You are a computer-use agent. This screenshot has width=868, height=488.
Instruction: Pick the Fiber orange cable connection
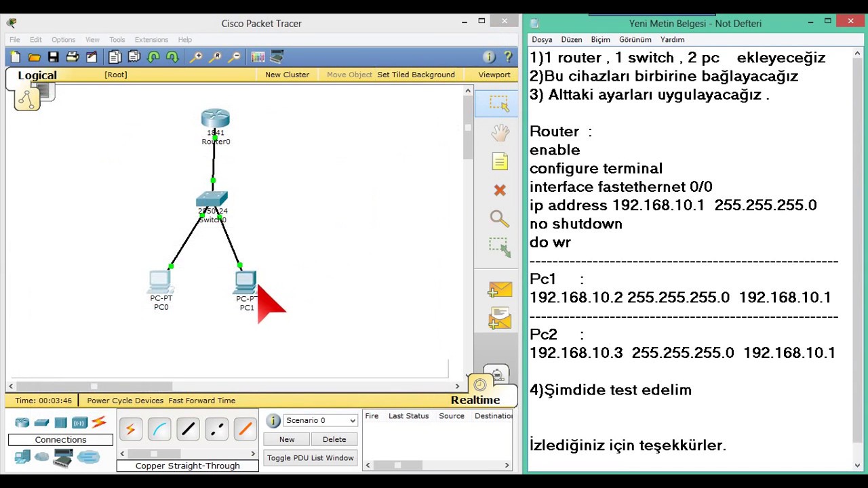(x=245, y=428)
